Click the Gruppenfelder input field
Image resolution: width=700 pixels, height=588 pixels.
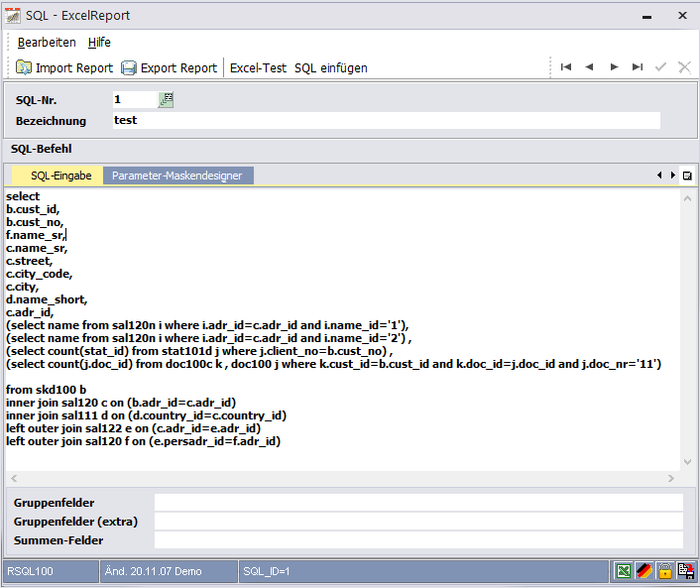click(x=418, y=503)
